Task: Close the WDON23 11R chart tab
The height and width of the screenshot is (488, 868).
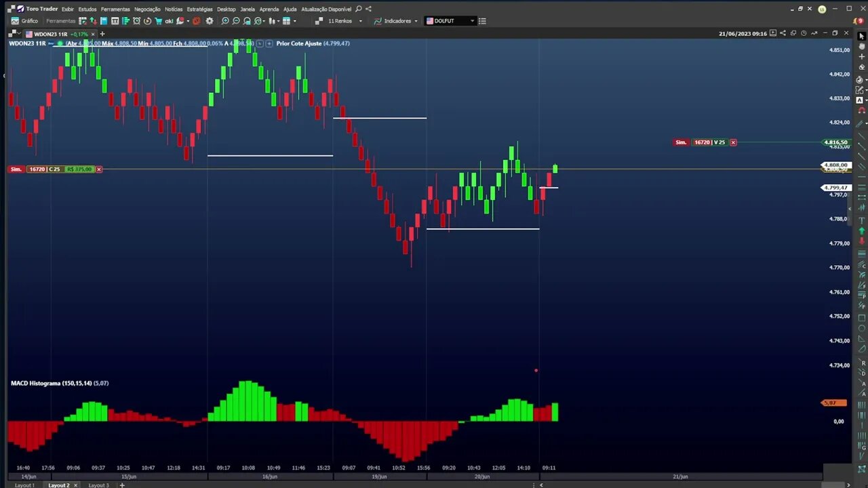Action: 93,34
